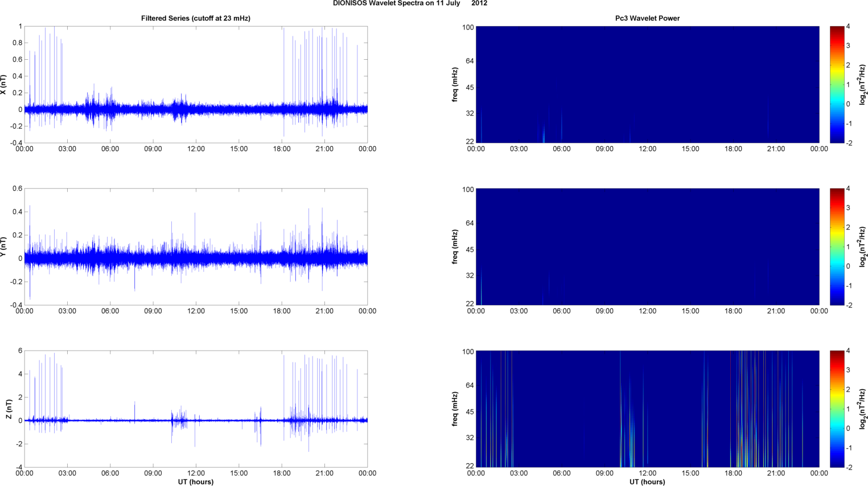Click the colorbar beside the top spectrogram

click(x=837, y=85)
